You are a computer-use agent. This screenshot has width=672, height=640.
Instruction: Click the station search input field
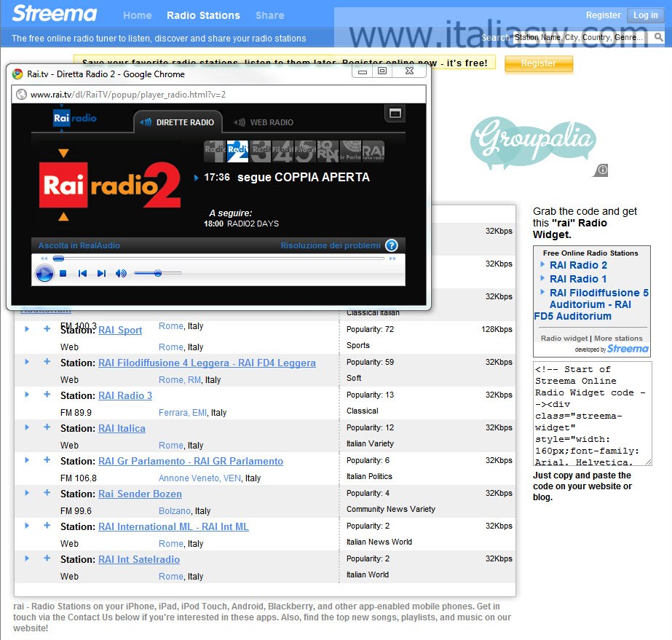pos(581,37)
